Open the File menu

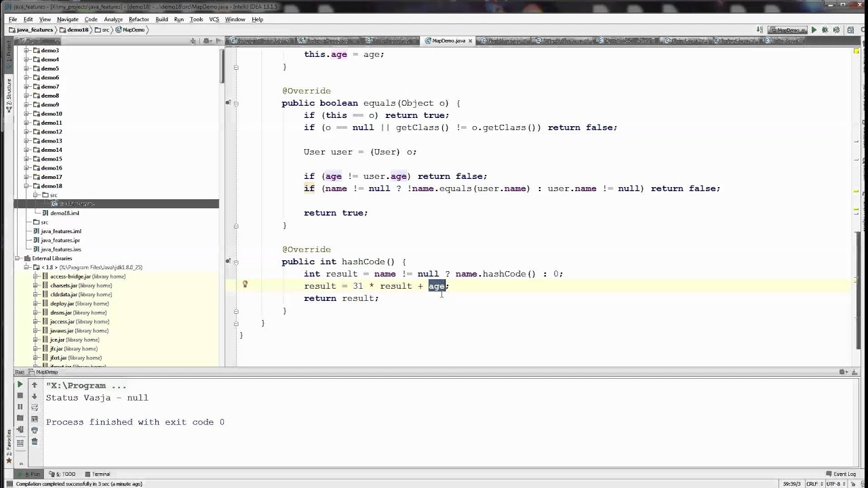12,19
